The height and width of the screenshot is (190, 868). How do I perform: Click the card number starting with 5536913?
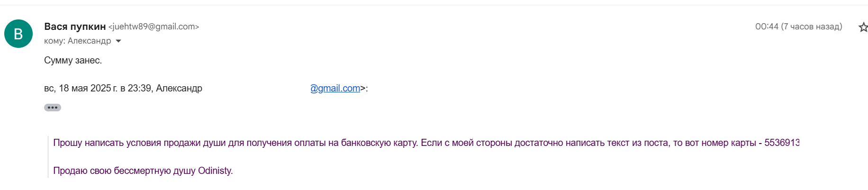[782, 143]
